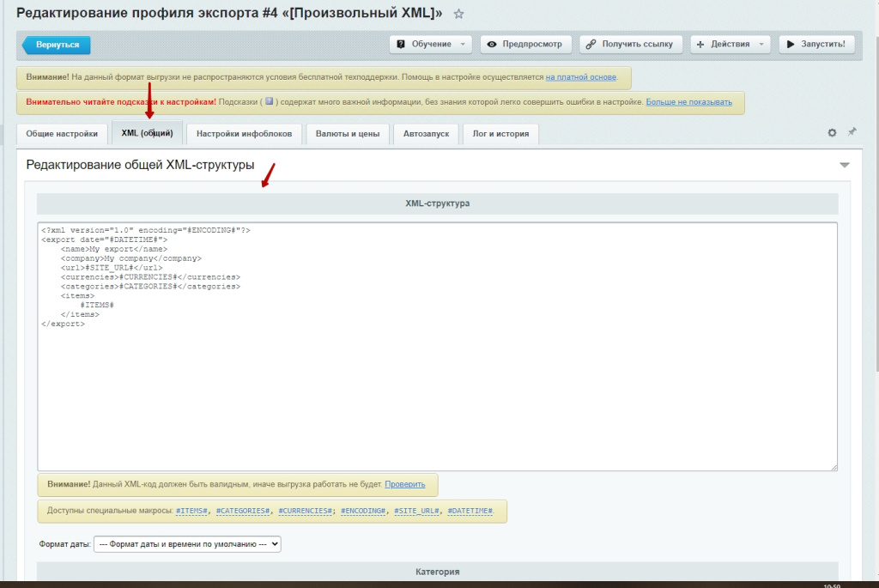Click inside the XML-структура text area
879x588 pixels.
(437, 347)
